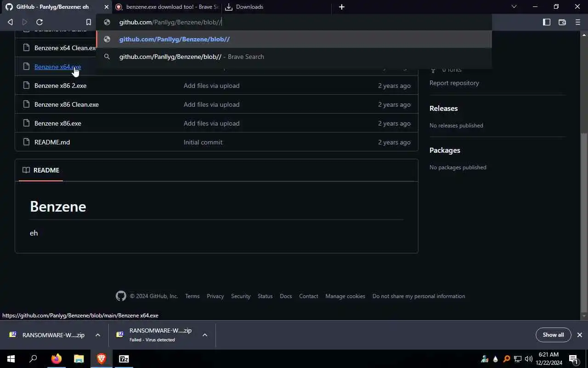Open the Docs footer link
Viewport: 588px width, 368px height.
tap(286, 296)
